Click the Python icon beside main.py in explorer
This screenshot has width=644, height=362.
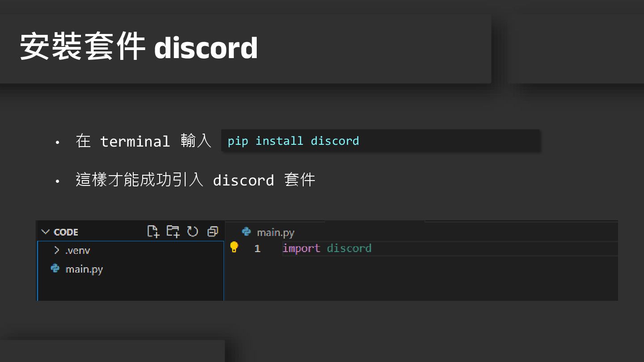point(55,268)
